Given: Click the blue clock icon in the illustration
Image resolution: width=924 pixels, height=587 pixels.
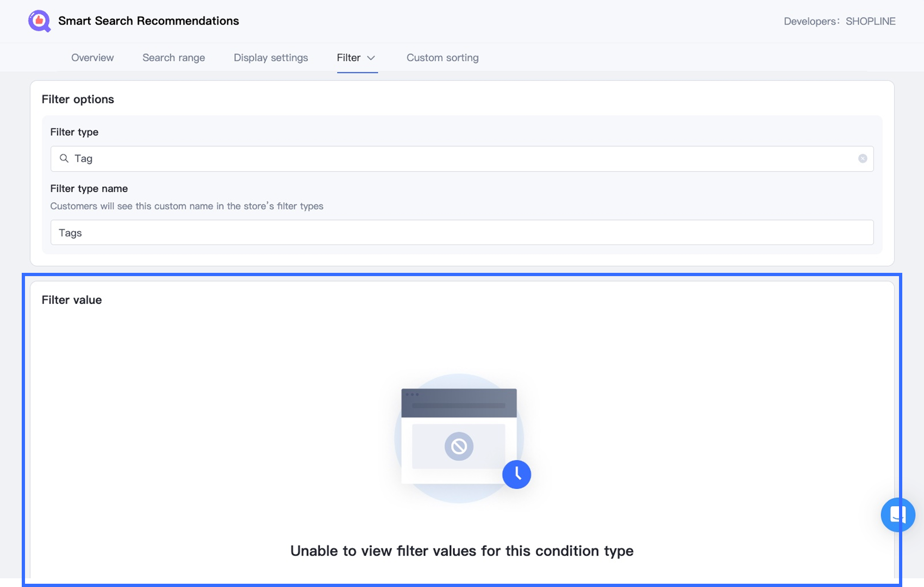Looking at the screenshot, I should point(516,474).
